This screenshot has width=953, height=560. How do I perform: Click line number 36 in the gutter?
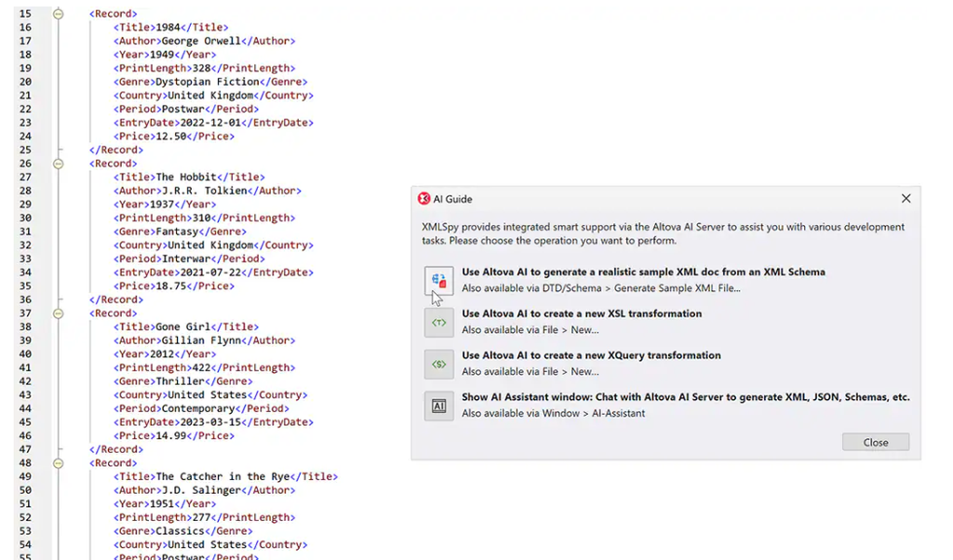tap(25, 300)
